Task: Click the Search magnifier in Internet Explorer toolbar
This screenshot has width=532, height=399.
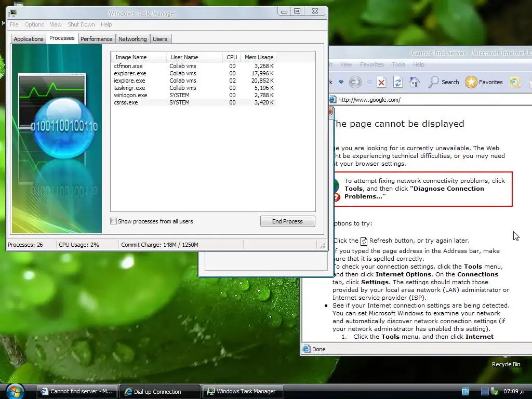Action: tap(444, 82)
